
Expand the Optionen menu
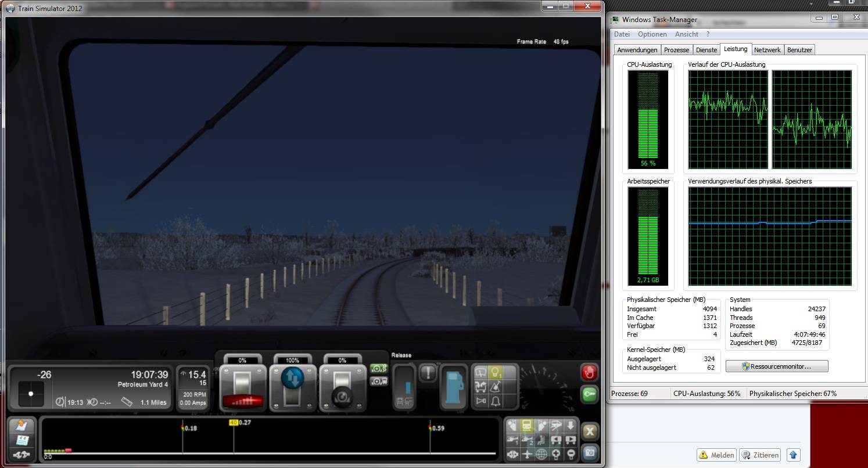pyautogui.click(x=652, y=34)
